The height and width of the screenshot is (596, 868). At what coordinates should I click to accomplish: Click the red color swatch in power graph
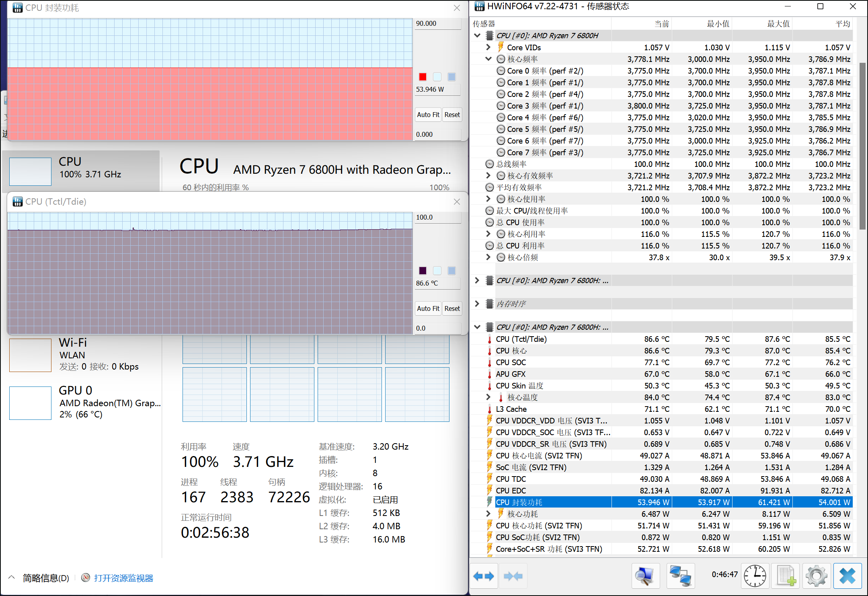pyautogui.click(x=423, y=77)
